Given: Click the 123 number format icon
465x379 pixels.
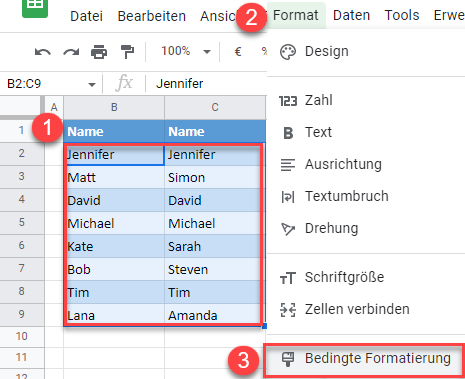Looking at the screenshot, I should (288, 101).
